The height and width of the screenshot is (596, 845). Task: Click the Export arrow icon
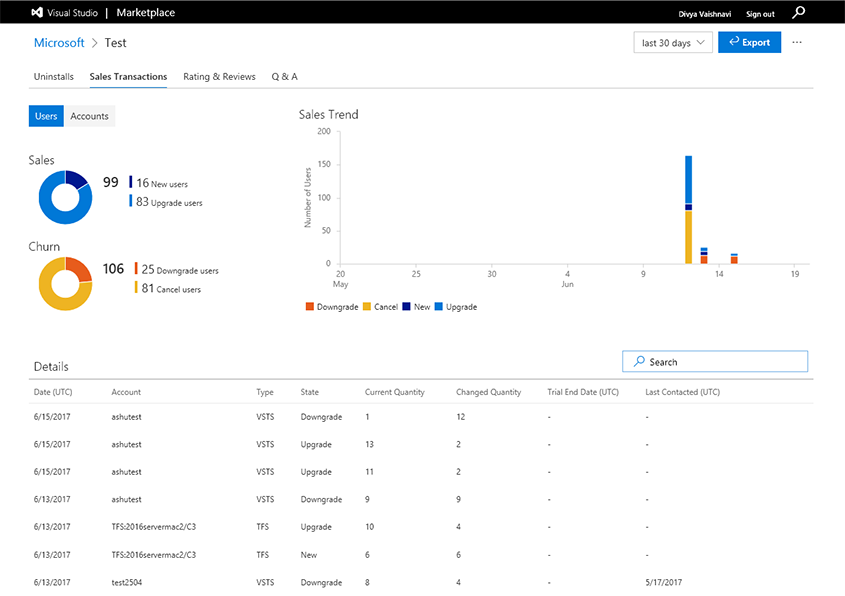click(732, 42)
